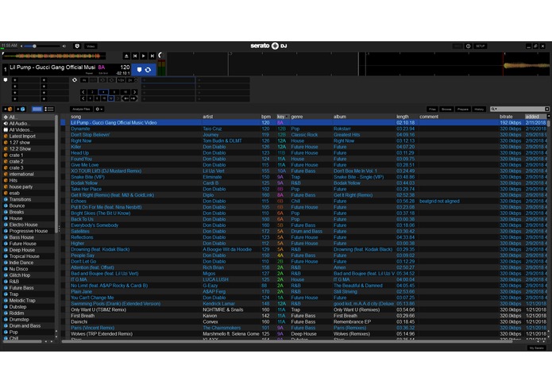Select the highlighted 32-beat jump size
The width and height of the screenshot is (552, 392).
point(111,98)
